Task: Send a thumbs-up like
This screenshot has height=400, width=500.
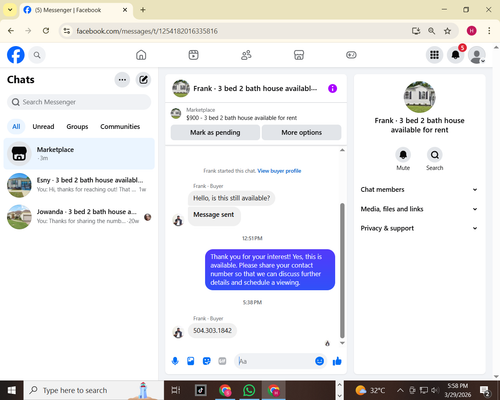Action: pos(337,361)
